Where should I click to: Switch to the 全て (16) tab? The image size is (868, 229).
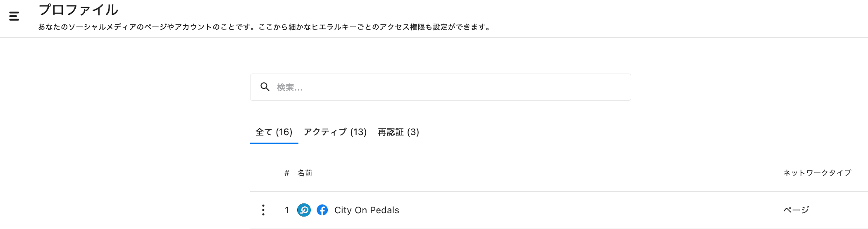[x=274, y=132]
